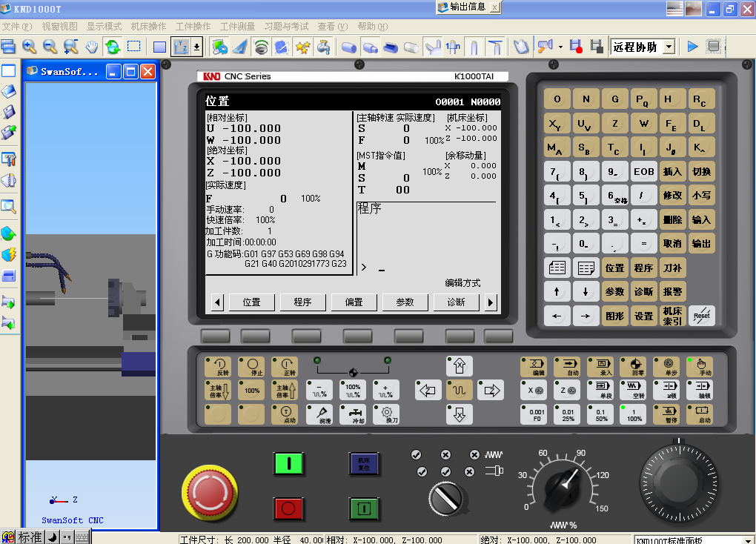The image size is (756, 544).
Task: Toggle dry run 空转 key
Action: click(633, 390)
